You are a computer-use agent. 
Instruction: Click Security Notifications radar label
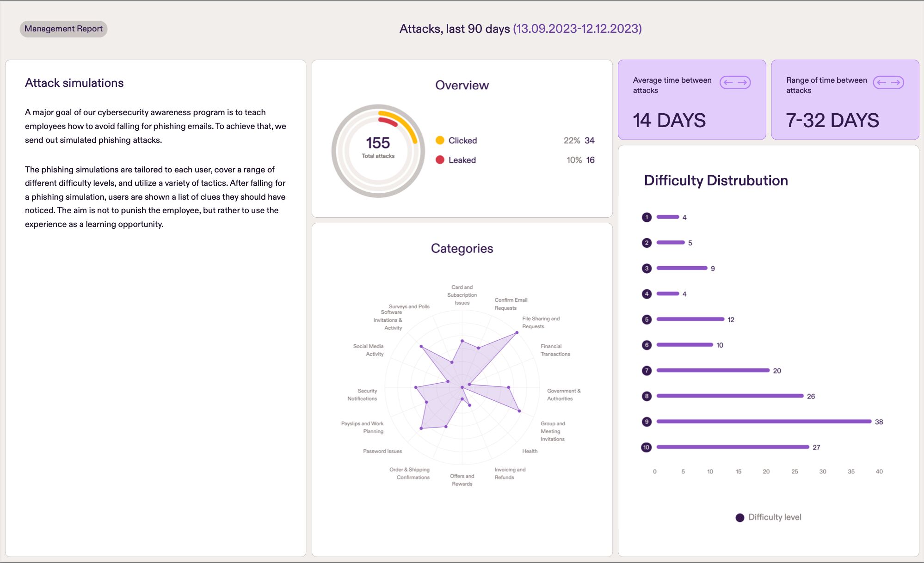tap(362, 395)
